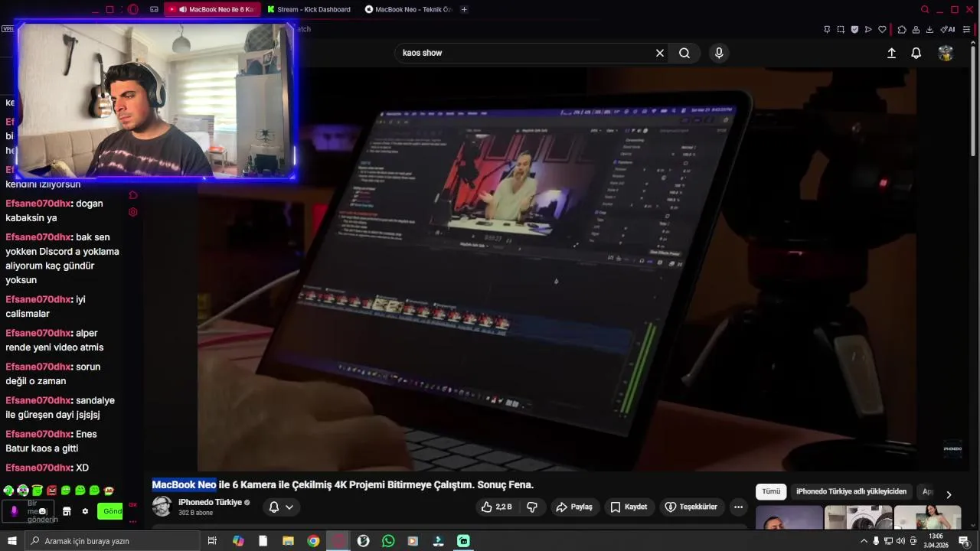Click Windows search 'Aramak için buraya yazın'
980x551 pixels.
click(112, 541)
